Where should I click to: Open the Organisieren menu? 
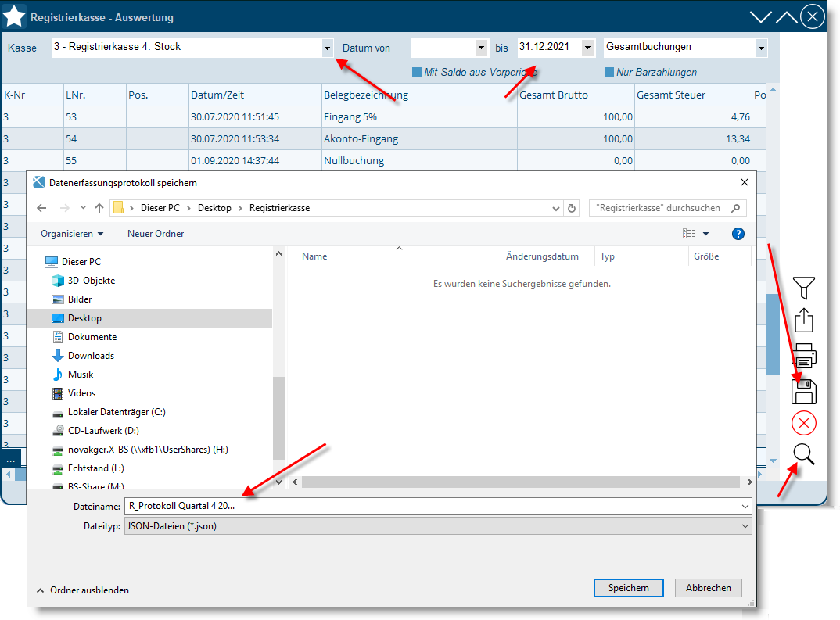tap(72, 234)
